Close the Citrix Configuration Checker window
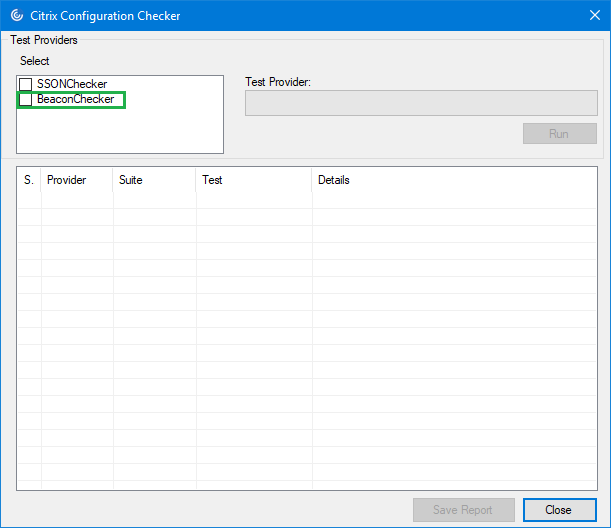Screen dimensions: 611x528 [595, 15]
